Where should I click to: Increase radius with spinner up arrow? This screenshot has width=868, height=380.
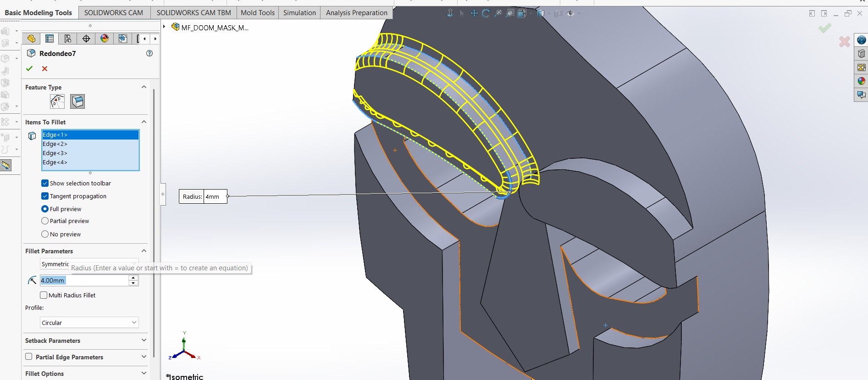[133, 278]
